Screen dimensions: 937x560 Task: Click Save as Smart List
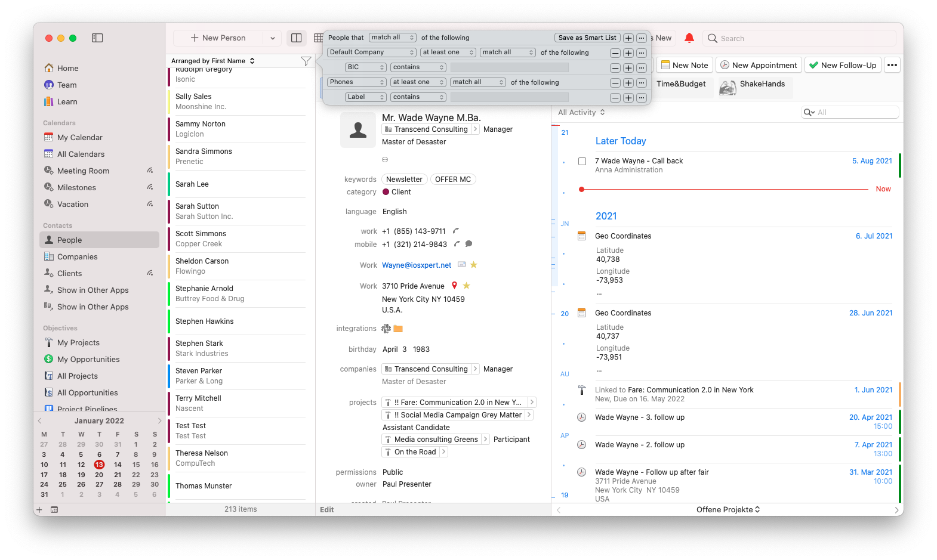587,38
